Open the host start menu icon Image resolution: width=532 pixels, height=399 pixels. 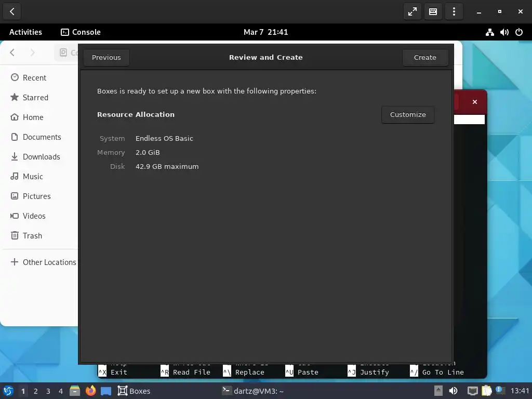(8, 391)
